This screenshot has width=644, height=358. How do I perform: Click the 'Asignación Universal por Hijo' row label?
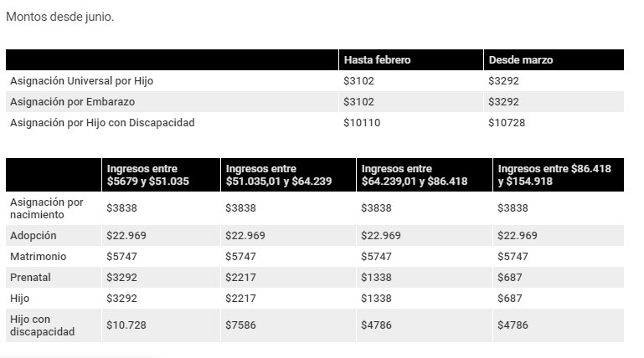pyautogui.click(x=81, y=81)
